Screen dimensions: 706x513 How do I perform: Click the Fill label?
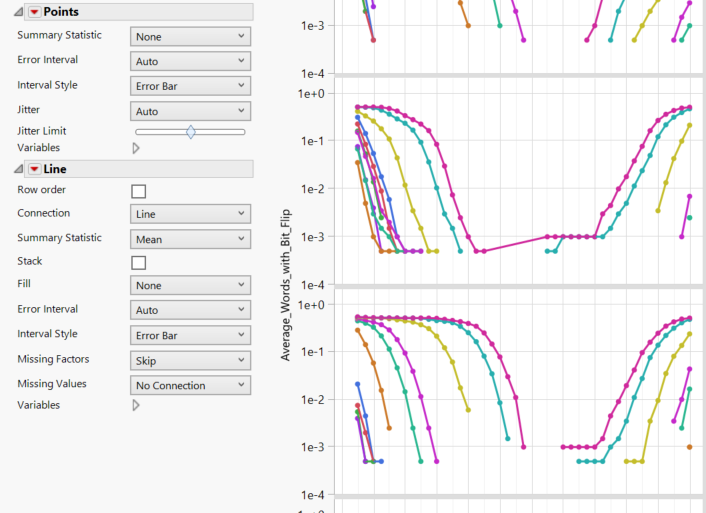[x=24, y=284]
